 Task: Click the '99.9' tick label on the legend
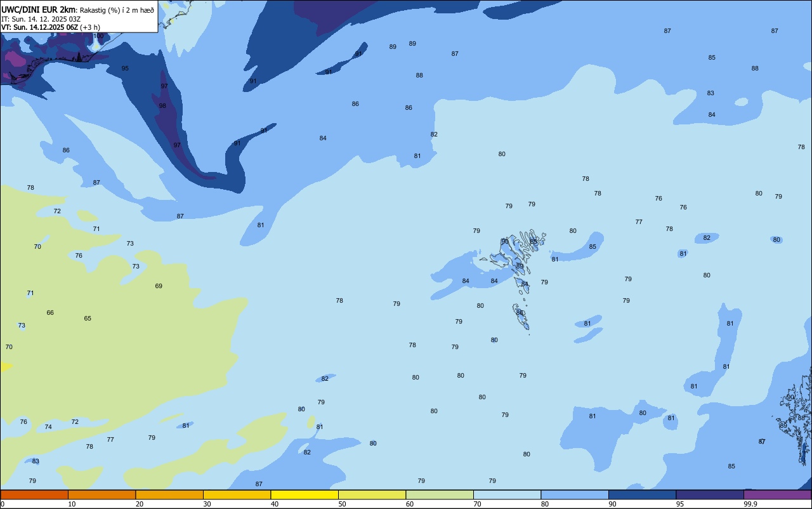click(750, 504)
